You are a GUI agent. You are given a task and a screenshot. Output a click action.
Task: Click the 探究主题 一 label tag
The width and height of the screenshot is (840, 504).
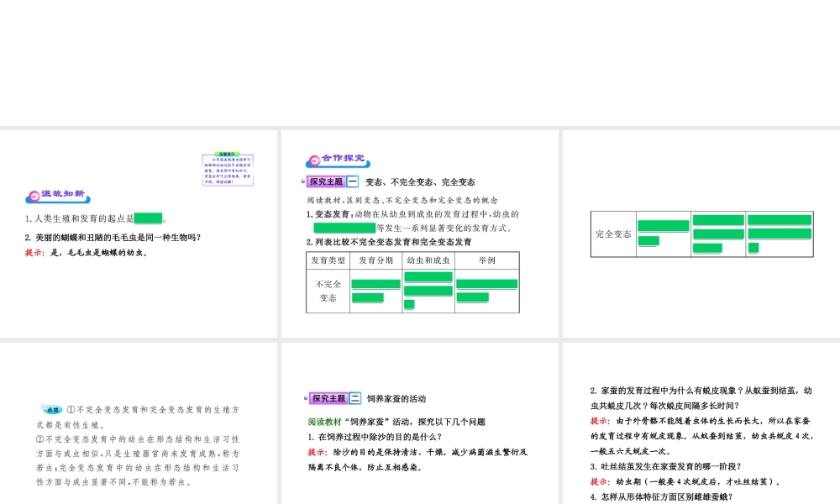click(x=332, y=181)
